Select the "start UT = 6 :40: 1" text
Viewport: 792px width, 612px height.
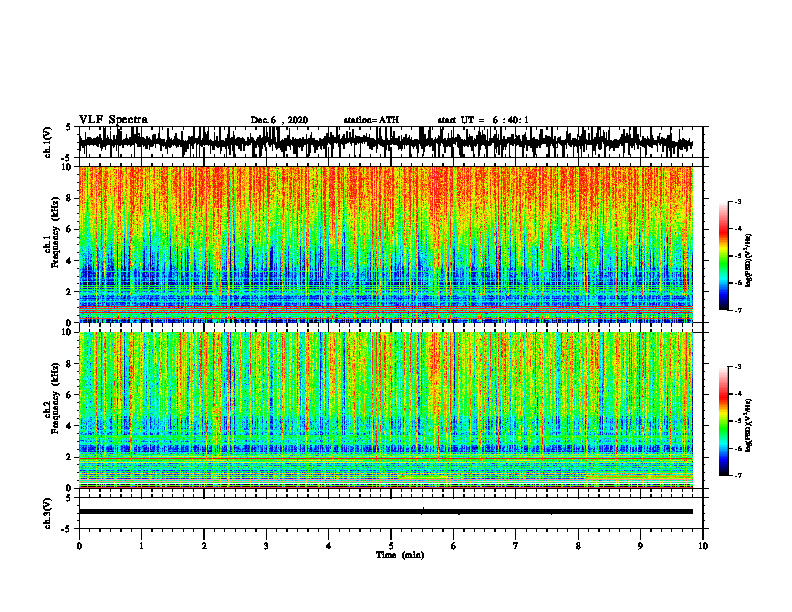(x=483, y=120)
